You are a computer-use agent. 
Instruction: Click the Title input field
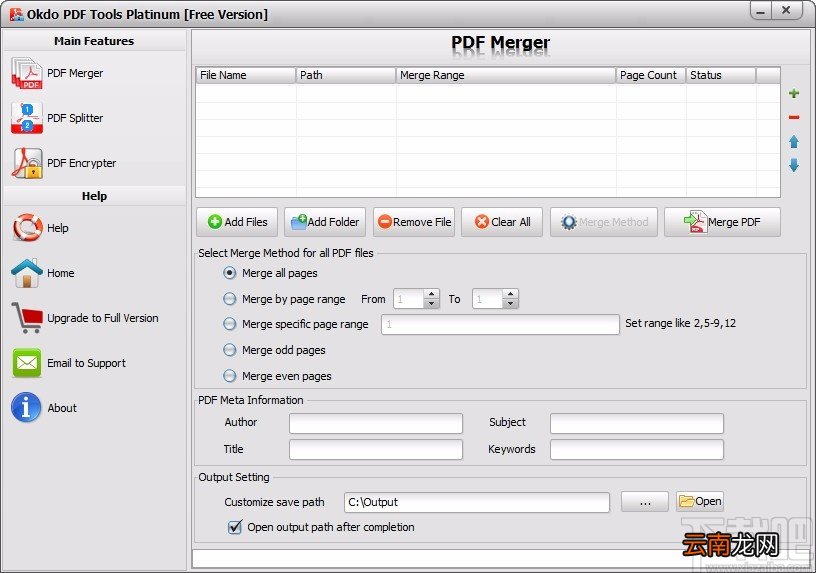click(x=376, y=449)
